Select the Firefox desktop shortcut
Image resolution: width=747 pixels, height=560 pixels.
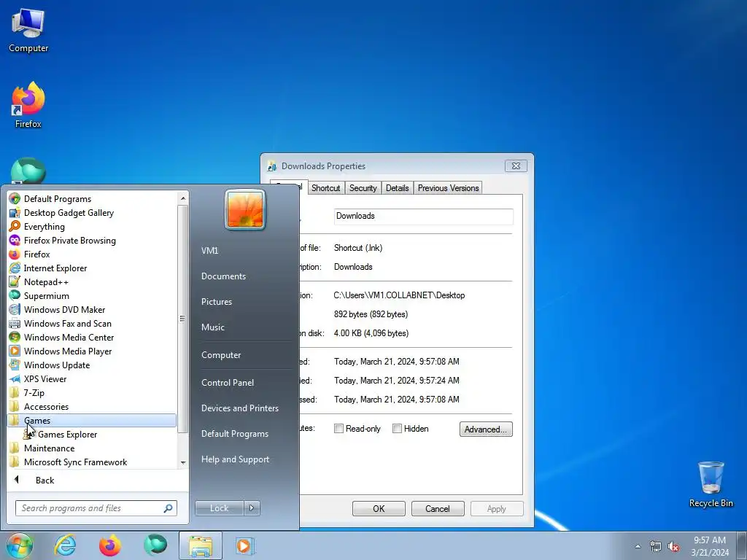pyautogui.click(x=28, y=105)
